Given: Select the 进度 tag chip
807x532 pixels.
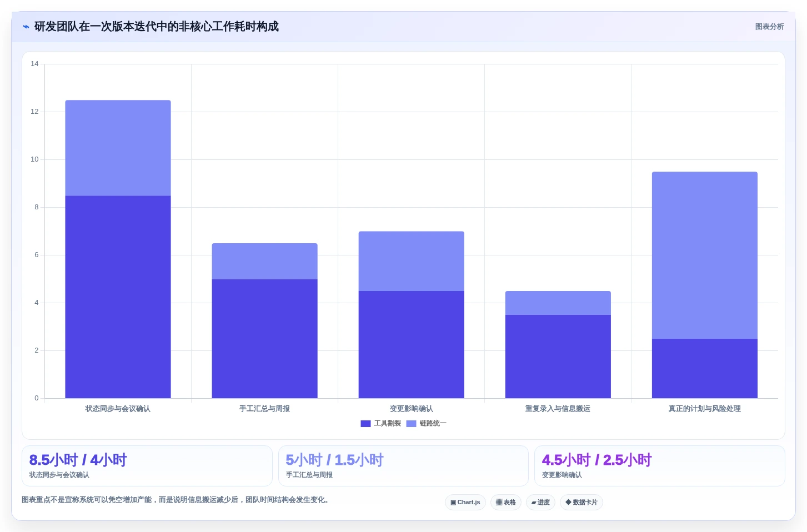Looking at the screenshot, I should click(540, 503).
